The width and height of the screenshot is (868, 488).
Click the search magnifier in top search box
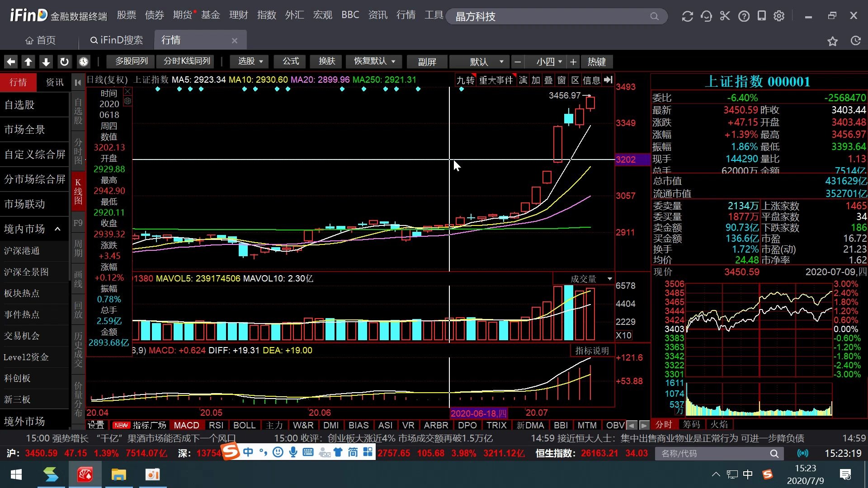pos(654,17)
